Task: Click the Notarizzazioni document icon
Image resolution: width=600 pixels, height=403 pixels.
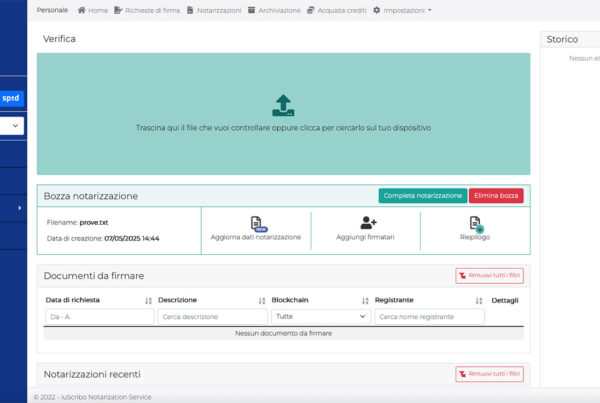Action: coord(190,10)
